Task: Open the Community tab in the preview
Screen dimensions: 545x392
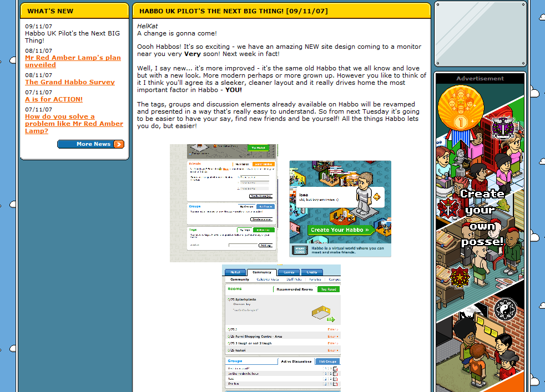Action: (262, 272)
